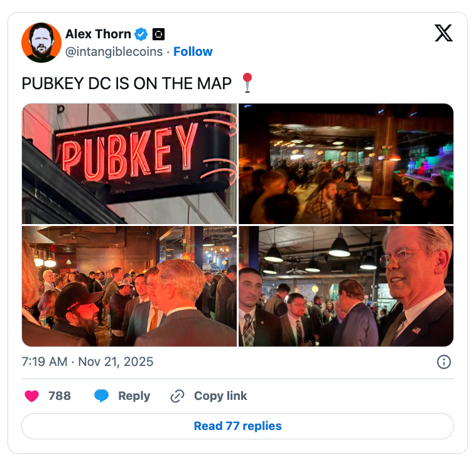Screen dimensions: 476x462
Task: Open the photo of man with glasses
Action: coord(346,286)
